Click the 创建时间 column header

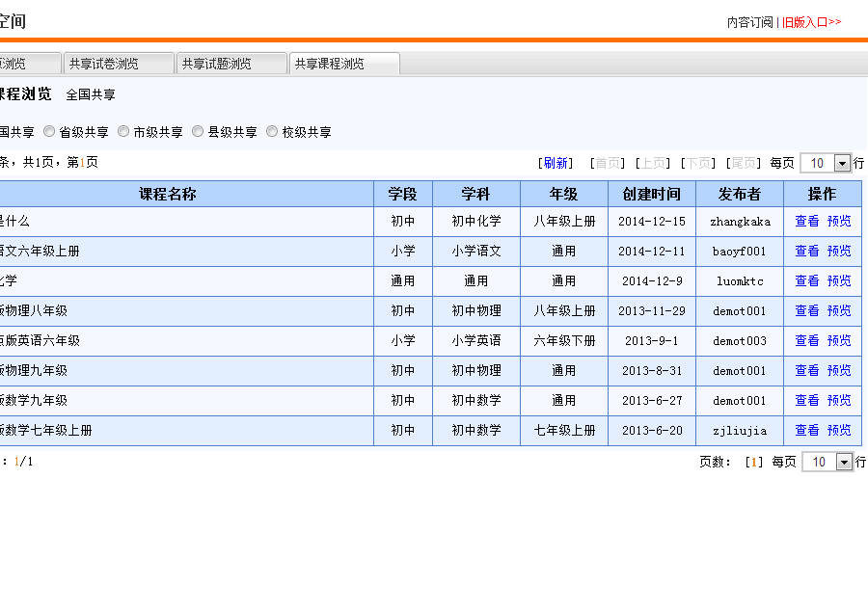pos(651,194)
